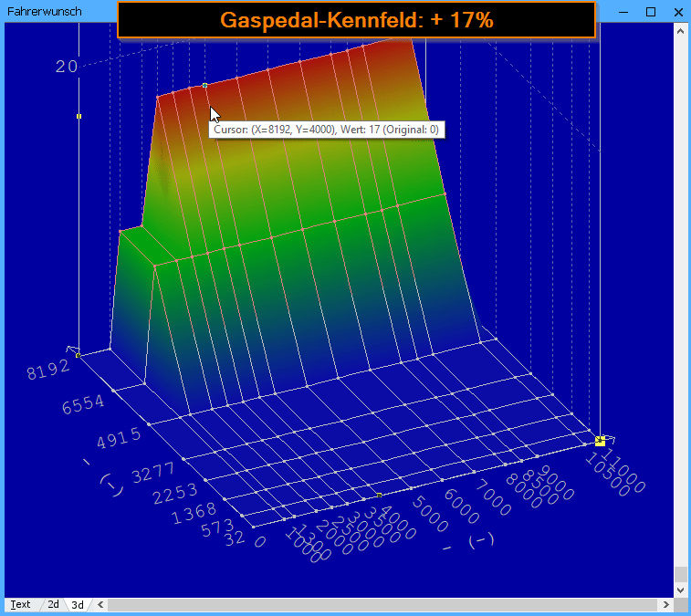Click the Fahrerwunsch title bar text
This screenshot has width=691, height=616.
[44, 12]
